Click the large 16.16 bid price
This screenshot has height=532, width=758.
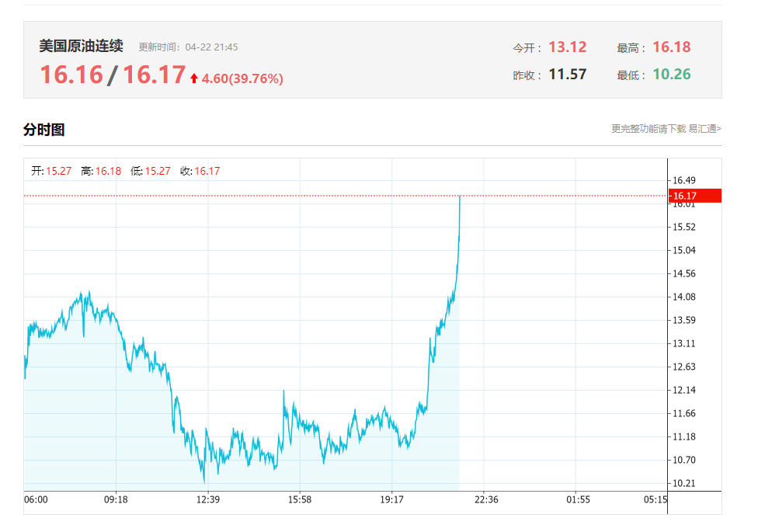(71, 75)
